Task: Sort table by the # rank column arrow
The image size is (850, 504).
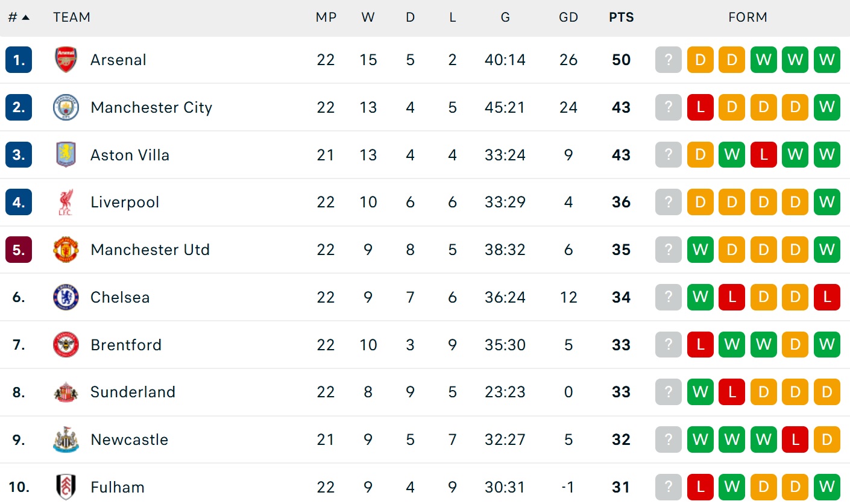Action: tap(25, 17)
